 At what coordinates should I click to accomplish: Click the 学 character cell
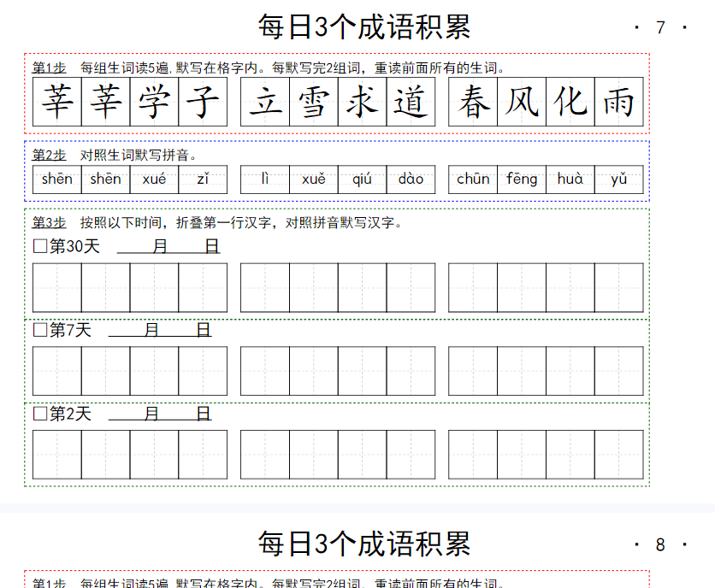coord(154,103)
